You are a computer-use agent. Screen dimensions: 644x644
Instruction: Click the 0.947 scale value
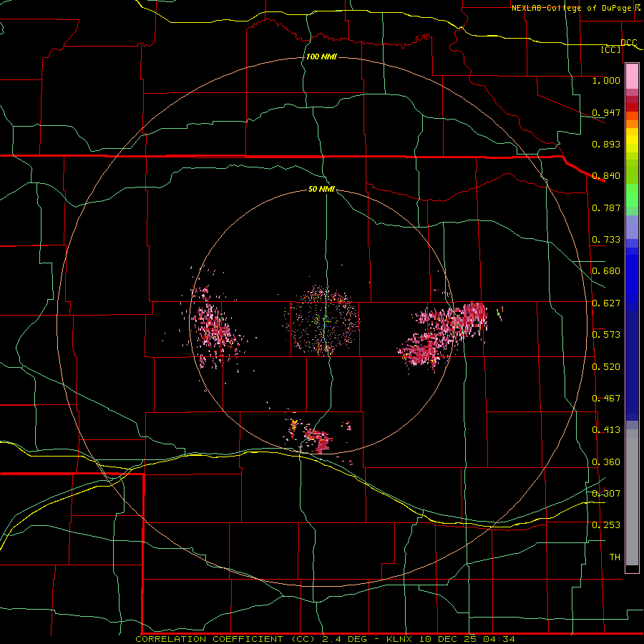[606, 112]
